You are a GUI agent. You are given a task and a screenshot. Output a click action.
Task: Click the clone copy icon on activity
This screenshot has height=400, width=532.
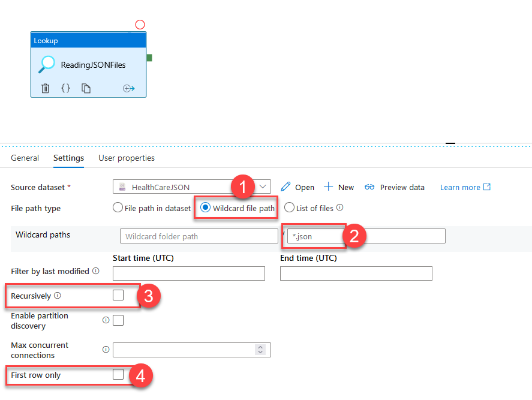[86, 88]
